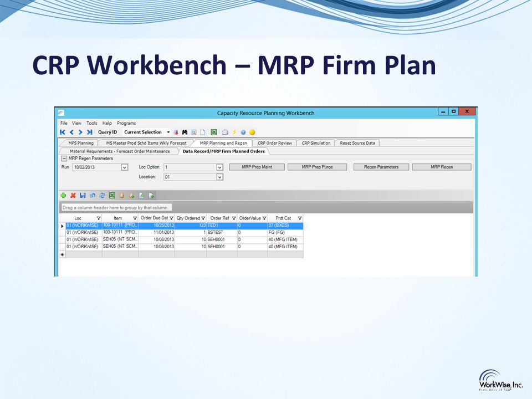Click the top toolbar Excel export icon
The image size is (532, 399).
(214, 132)
